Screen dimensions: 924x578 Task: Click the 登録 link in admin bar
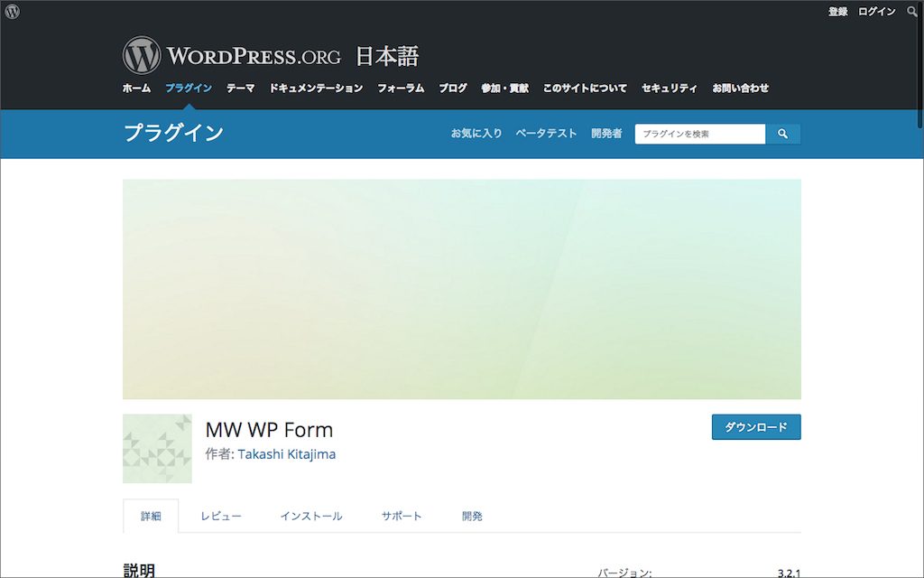coord(837,11)
